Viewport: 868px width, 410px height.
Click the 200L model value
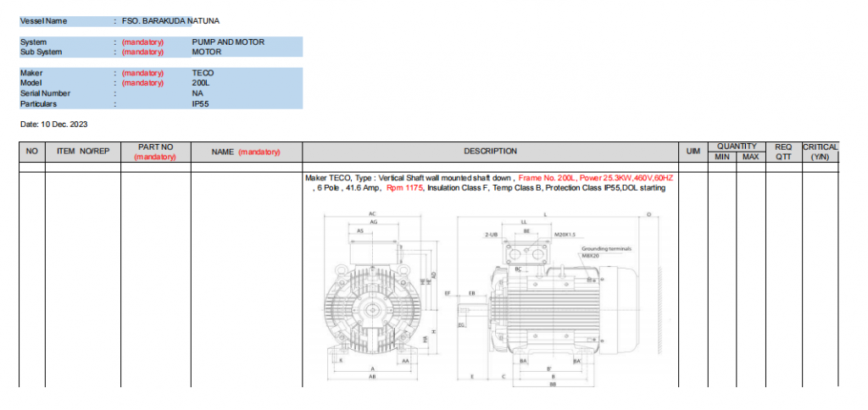pyautogui.click(x=201, y=83)
